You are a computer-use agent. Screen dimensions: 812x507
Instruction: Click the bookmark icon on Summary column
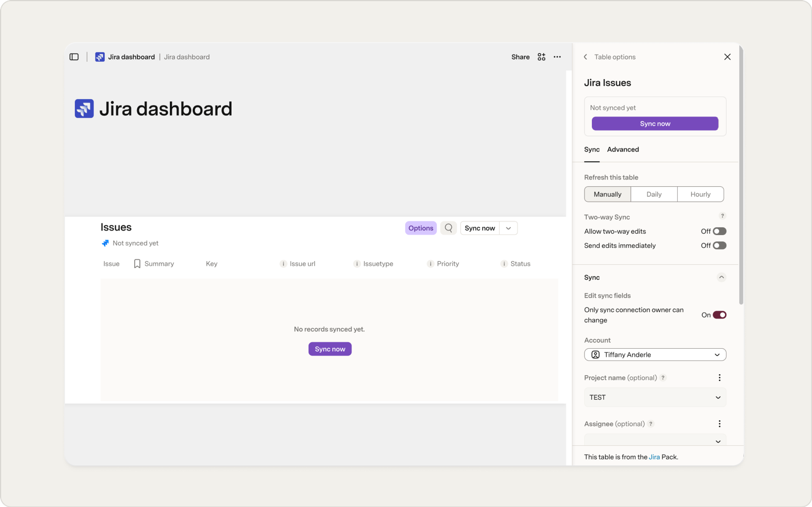click(137, 264)
